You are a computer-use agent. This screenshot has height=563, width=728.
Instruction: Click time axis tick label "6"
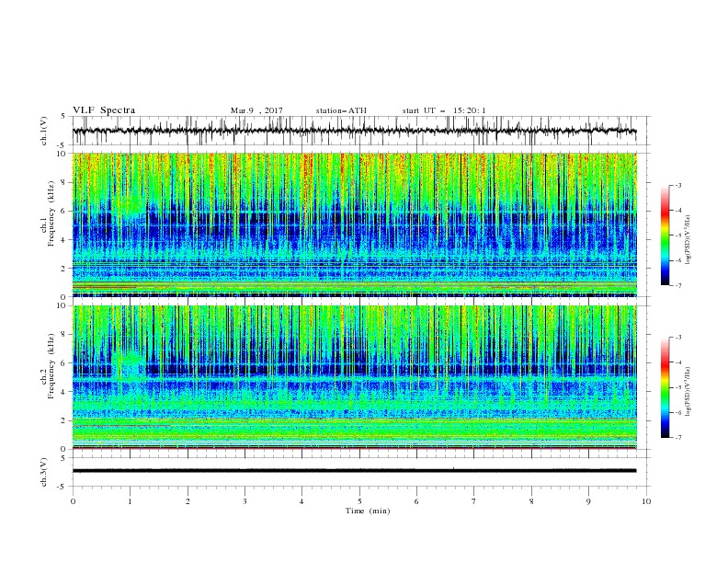coord(416,501)
